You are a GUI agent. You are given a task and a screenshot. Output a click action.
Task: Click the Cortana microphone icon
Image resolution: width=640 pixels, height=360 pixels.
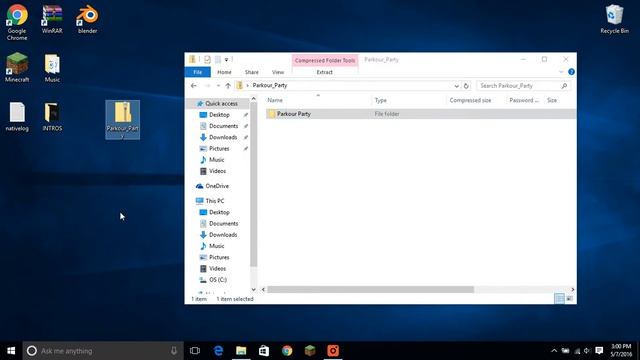click(x=174, y=351)
